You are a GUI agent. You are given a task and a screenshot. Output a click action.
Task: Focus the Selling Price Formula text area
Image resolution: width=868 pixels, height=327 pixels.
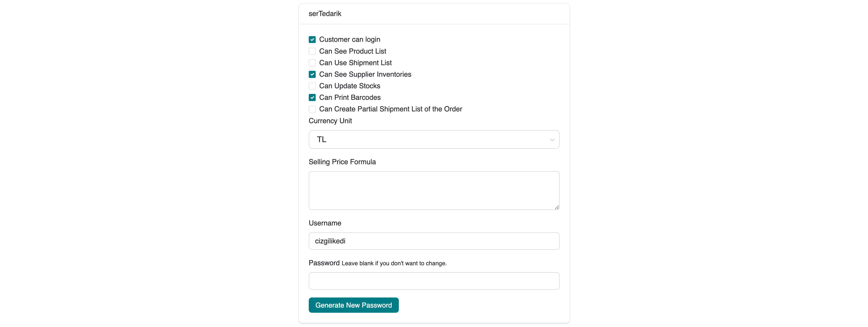434,191
